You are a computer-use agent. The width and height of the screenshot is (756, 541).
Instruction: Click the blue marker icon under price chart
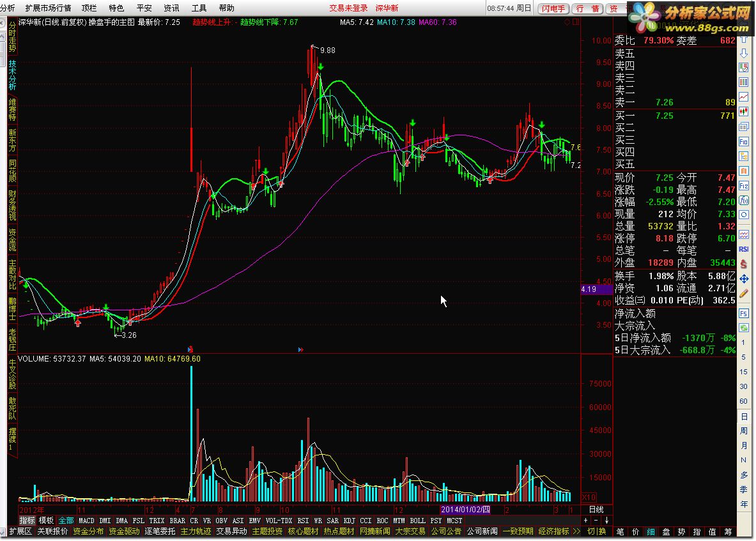300,350
